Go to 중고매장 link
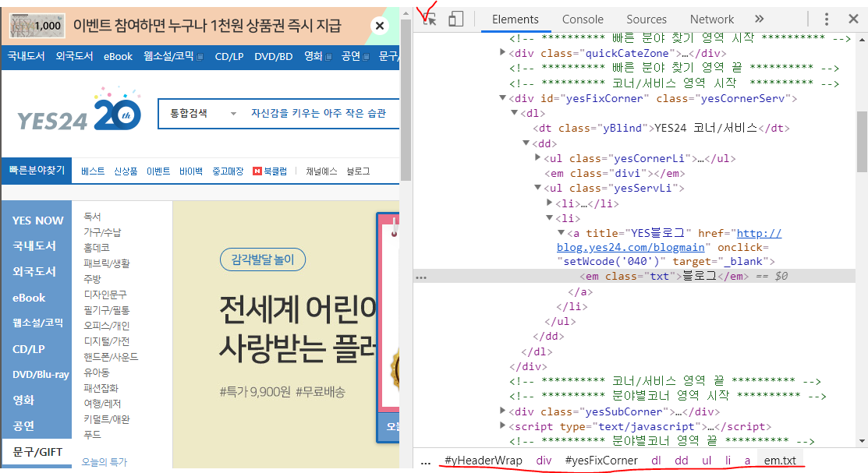This screenshot has height=473, width=868. (x=228, y=171)
